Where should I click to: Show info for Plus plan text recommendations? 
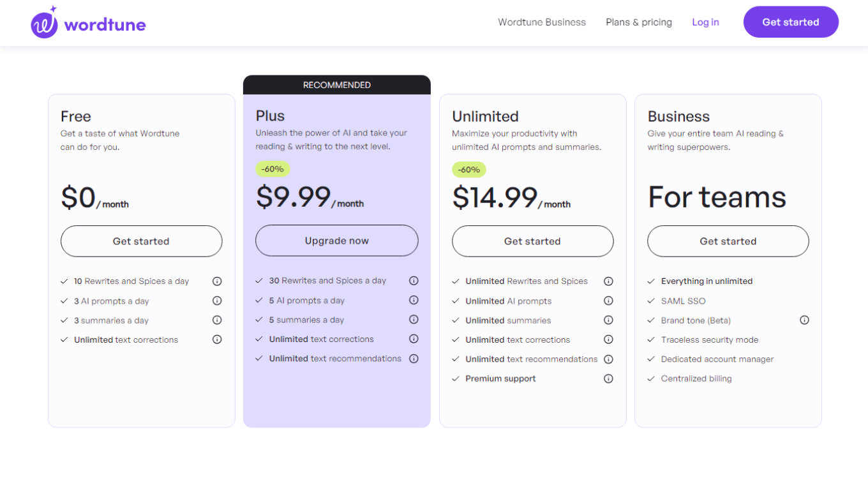(414, 359)
